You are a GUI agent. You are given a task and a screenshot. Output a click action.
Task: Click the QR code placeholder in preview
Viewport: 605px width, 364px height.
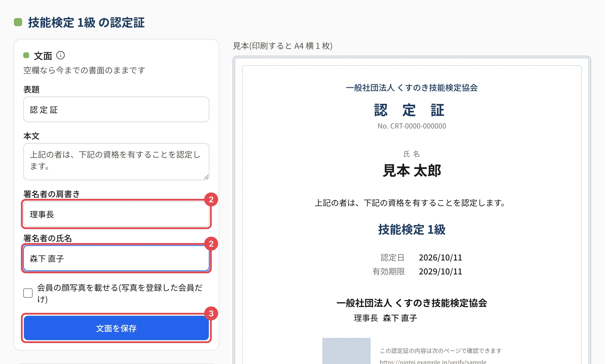pos(346,351)
